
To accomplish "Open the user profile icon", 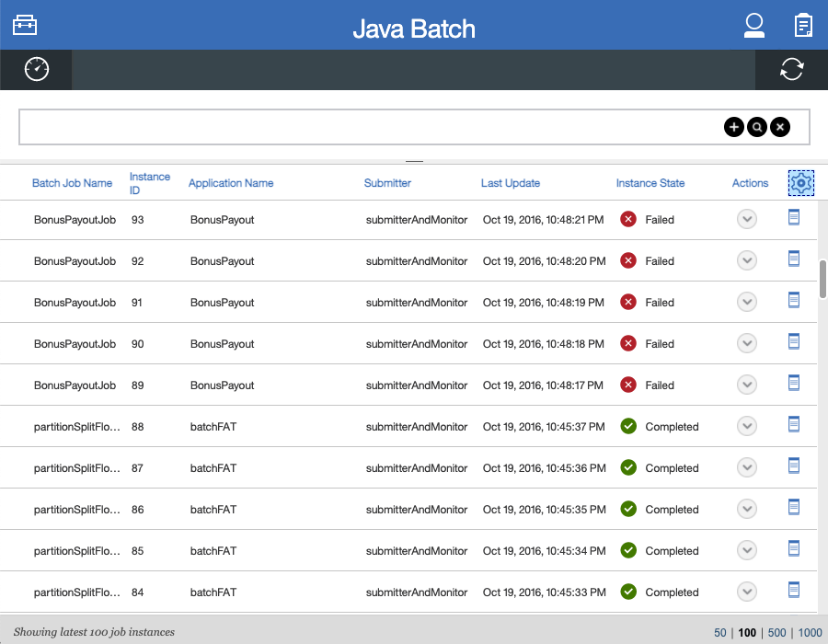I will (x=754, y=25).
